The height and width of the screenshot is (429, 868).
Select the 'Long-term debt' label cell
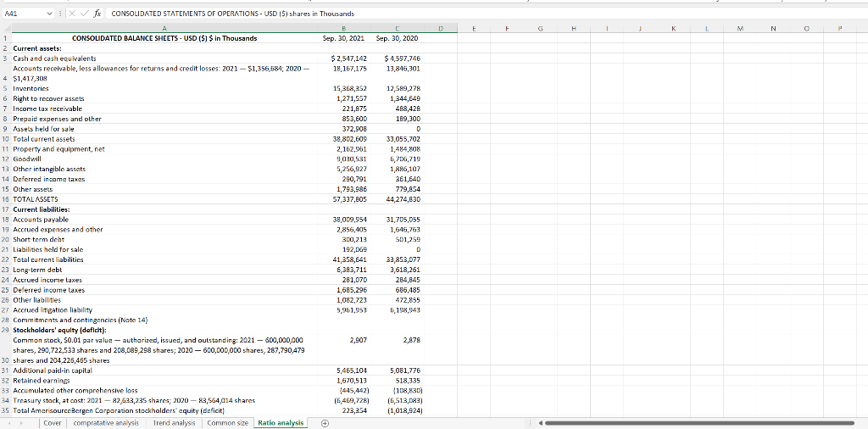[164, 270]
